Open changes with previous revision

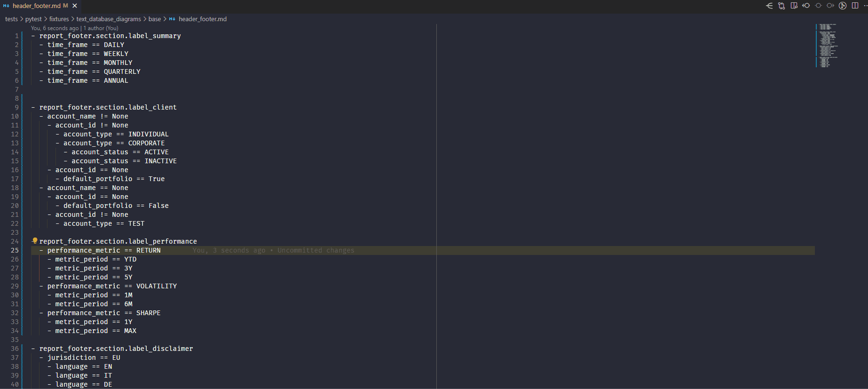[x=806, y=6]
